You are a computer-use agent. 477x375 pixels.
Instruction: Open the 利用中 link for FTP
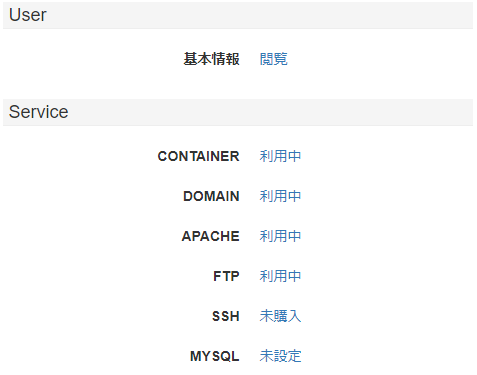280,276
